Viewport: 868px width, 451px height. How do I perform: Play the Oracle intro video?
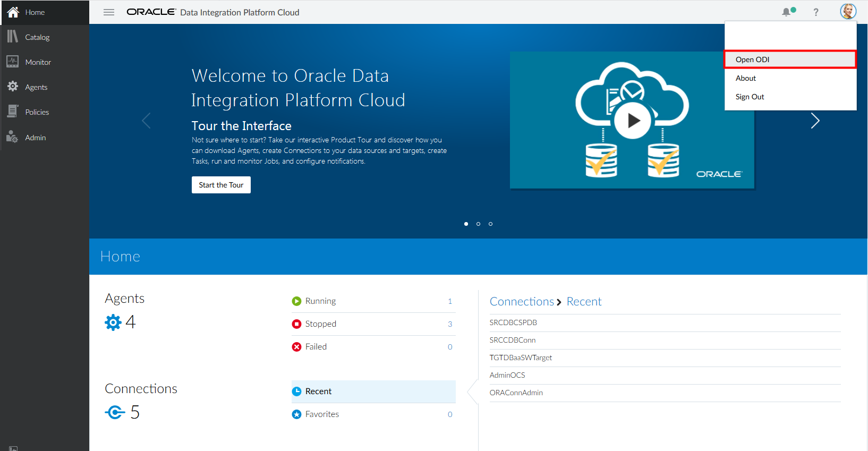632,121
